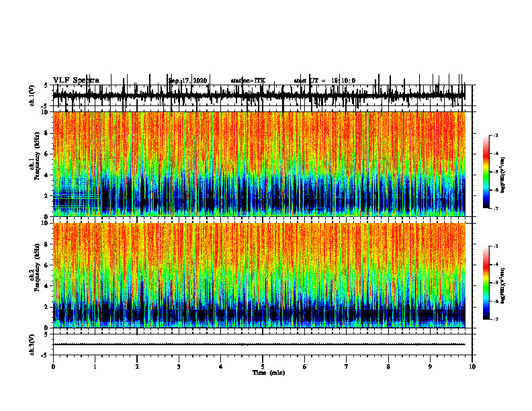Click time axis tick label '5'
Screen dimensions: 532x411
(x=263, y=367)
